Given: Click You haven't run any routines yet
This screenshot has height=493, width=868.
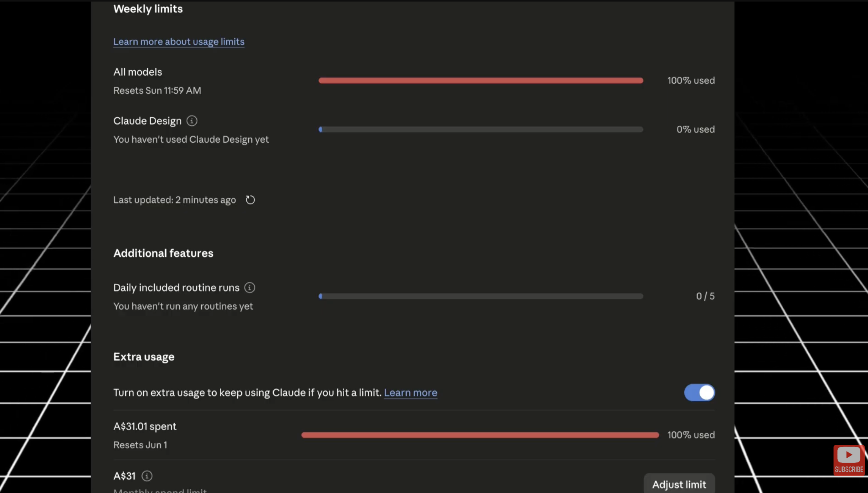Looking at the screenshot, I should 183,306.
